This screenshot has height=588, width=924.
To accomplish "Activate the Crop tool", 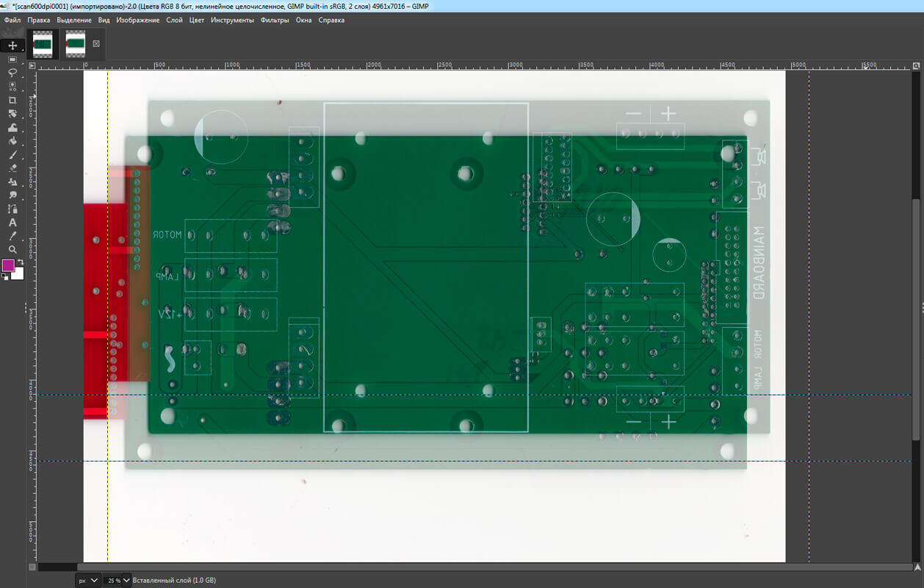I will (12, 100).
